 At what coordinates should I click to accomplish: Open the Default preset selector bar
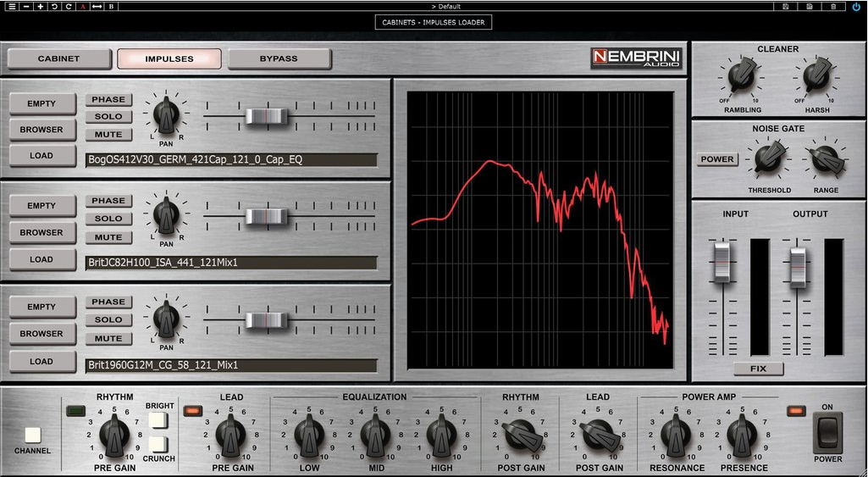(445, 7)
